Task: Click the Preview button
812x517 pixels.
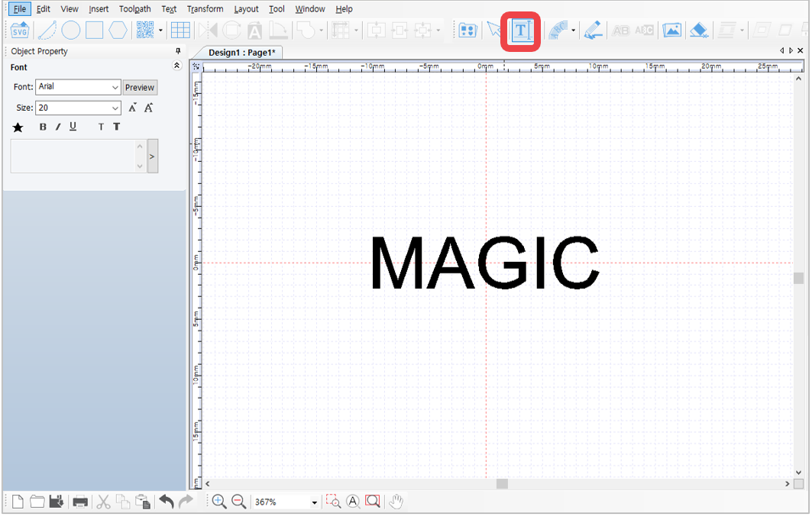Action: coord(140,88)
